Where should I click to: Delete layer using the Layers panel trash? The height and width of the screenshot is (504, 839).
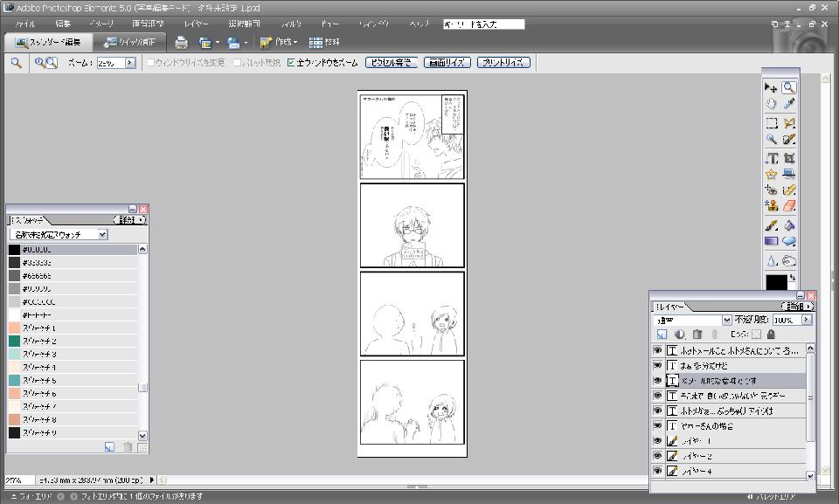pyautogui.click(x=697, y=335)
